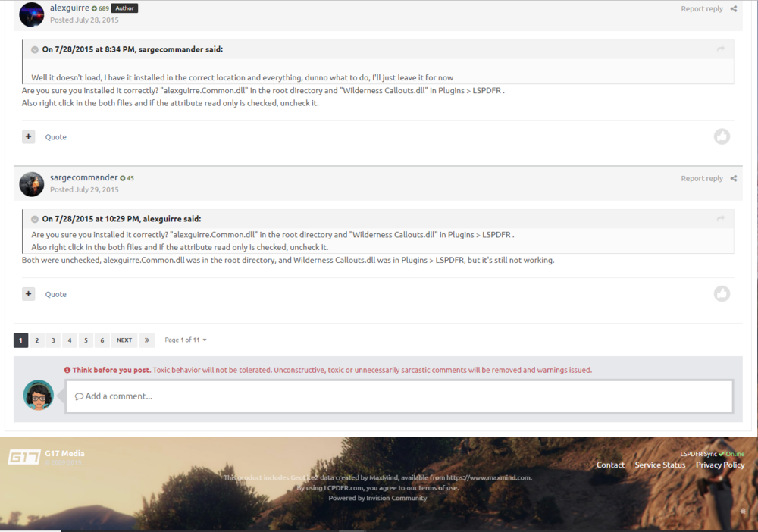This screenshot has width=758, height=532.
Task: Open sargecommander's profile avatar
Action: coord(31,184)
